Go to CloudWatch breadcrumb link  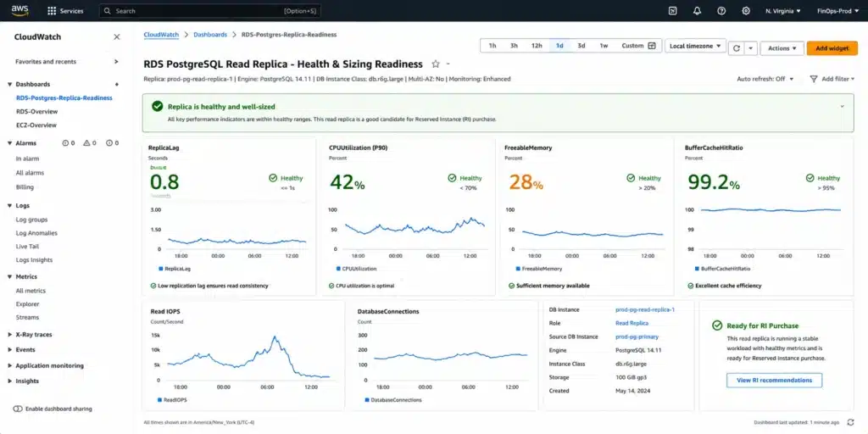[x=161, y=34]
